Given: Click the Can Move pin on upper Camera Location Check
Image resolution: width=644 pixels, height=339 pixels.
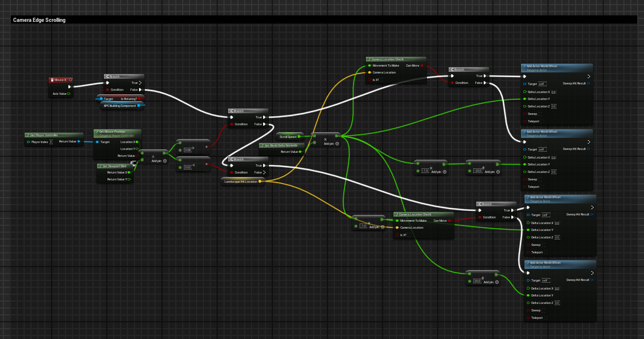Looking at the screenshot, I should click(x=422, y=66).
